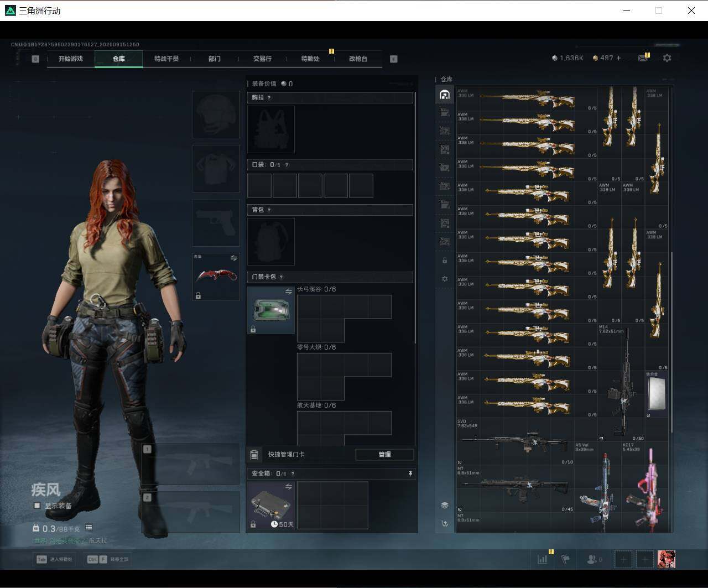The image size is (708, 588).
Task: Select the empty body armor slot
Action: [216, 169]
